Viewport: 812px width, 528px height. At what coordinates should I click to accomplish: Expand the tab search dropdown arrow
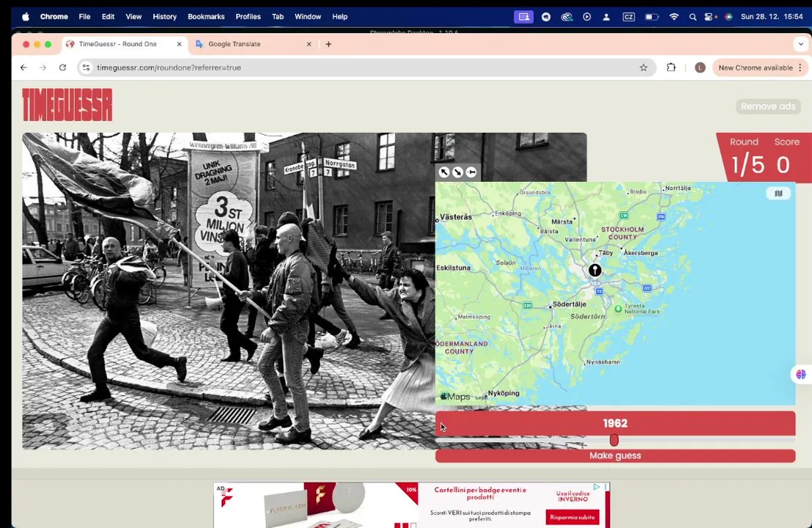[x=800, y=44]
